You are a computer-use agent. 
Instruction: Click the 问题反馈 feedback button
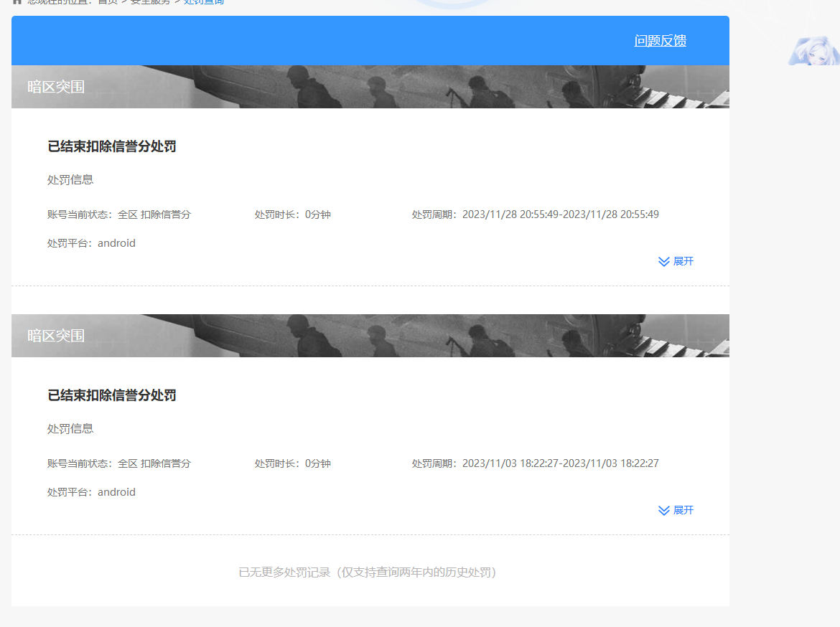click(x=660, y=41)
